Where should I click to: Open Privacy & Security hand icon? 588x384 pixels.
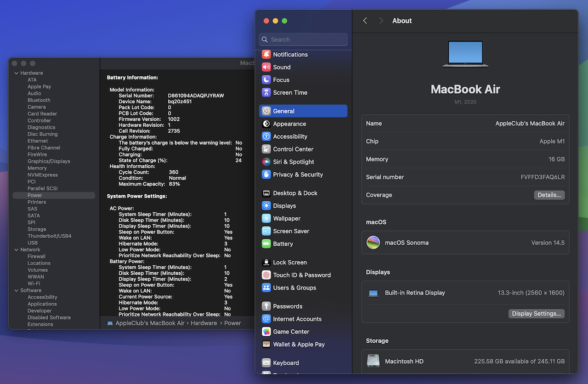click(266, 175)
